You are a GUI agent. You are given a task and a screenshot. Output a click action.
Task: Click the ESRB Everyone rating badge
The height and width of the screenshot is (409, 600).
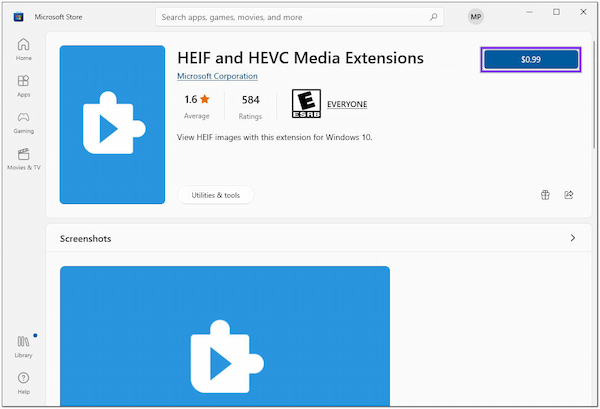[x=306, y=104]
